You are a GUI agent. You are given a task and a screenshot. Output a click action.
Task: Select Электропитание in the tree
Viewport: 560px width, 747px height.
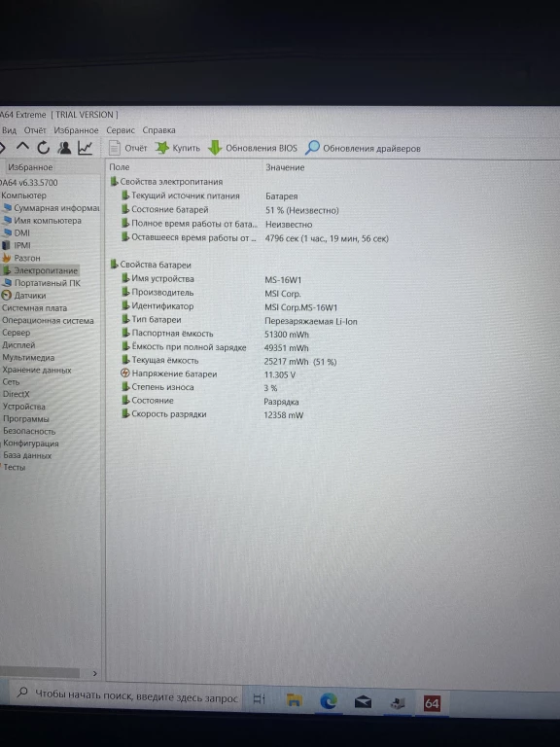[40, 270]
